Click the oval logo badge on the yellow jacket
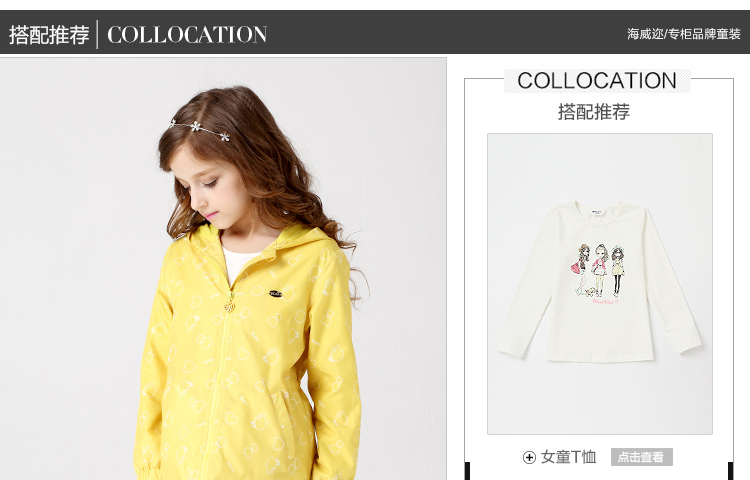The height and width of the screenshot is (480, 750). [x=275, y=294]
